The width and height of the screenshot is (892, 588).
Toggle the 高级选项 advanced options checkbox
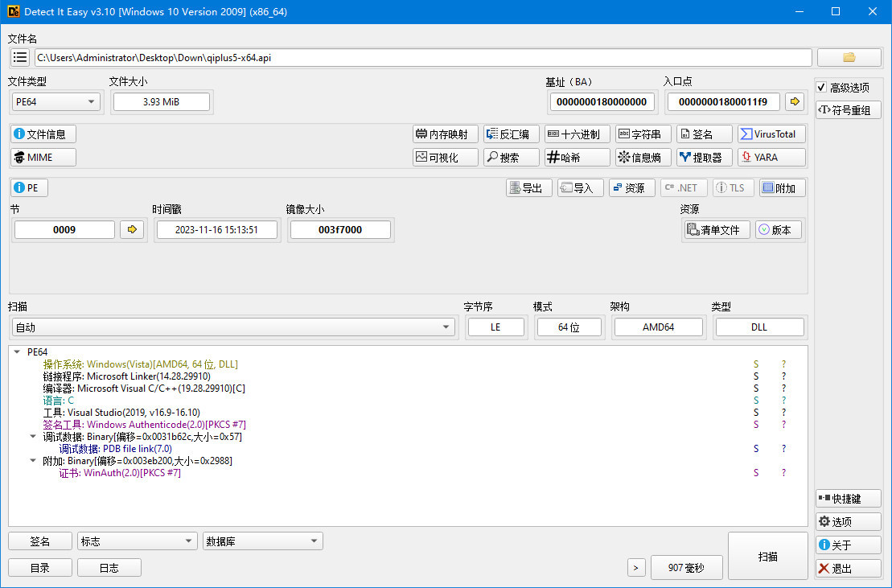pos(823,88)
